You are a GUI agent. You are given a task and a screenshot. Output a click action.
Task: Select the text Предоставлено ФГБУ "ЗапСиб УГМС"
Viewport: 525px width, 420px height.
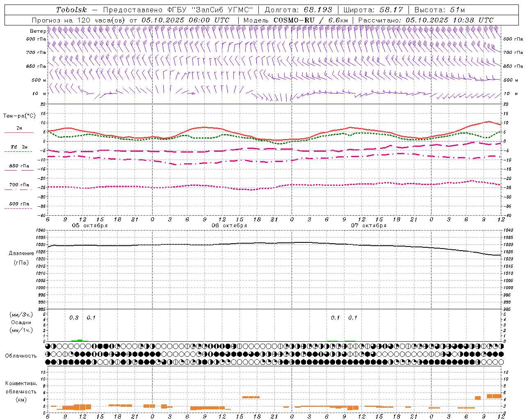178,10
